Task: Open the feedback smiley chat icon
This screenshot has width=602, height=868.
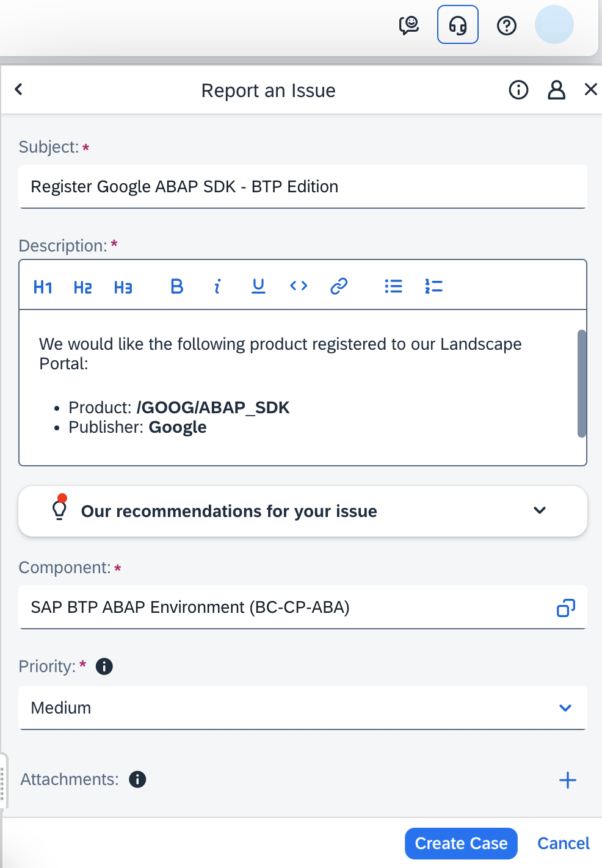Action: [410, 24]
